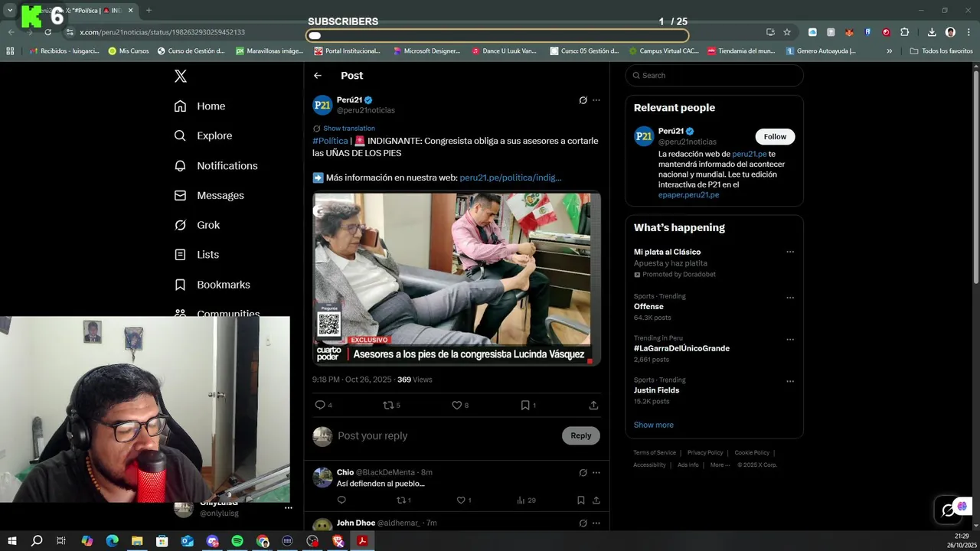This screenshot has width=980, height=551.
Task: Open Messages
Action: (x=209, y=195)
